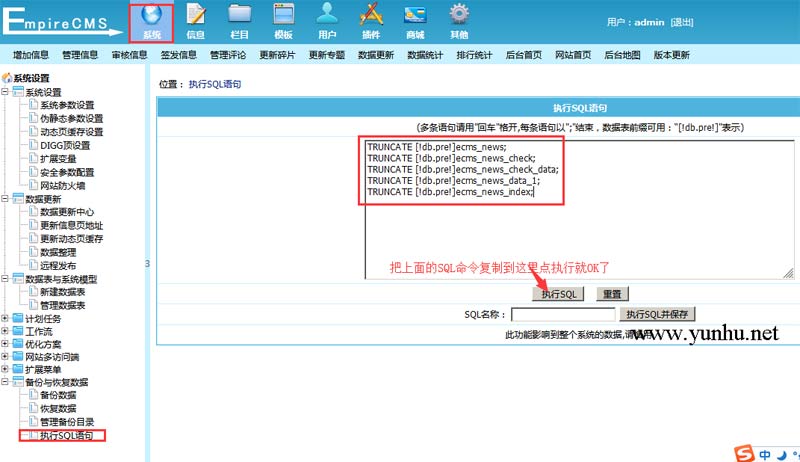Expand the 工作流 tree node

5,331
